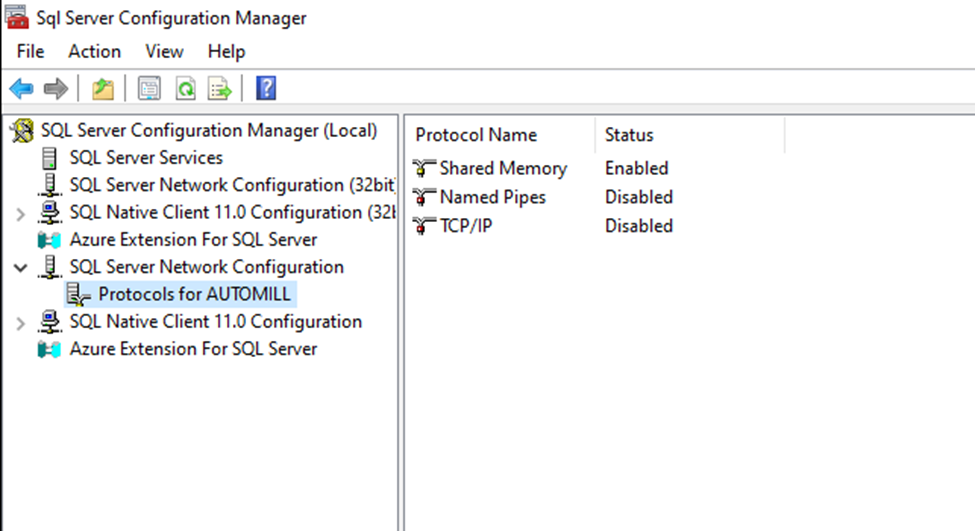This screenshot has width=975, height=531.
Task: Open the Action menu
Action: (x=95, y=52)
